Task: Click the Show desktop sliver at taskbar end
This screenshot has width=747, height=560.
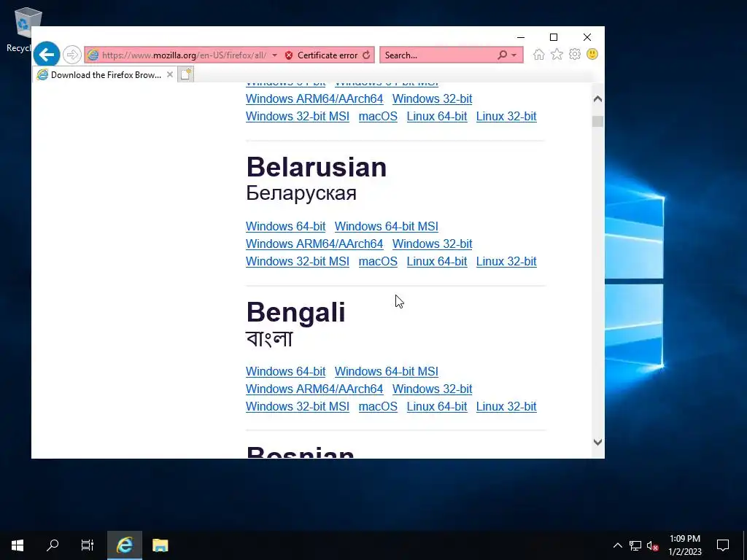Action: [745, 545]
